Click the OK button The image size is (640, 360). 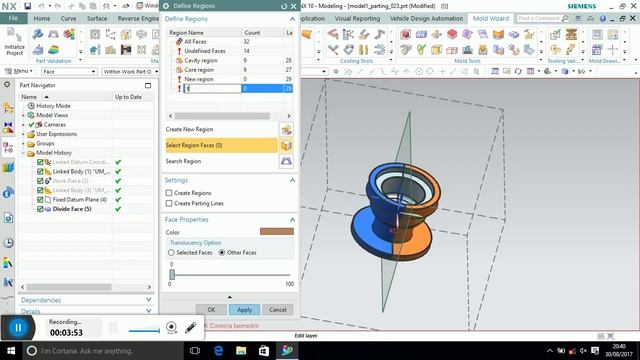[211, 310]
